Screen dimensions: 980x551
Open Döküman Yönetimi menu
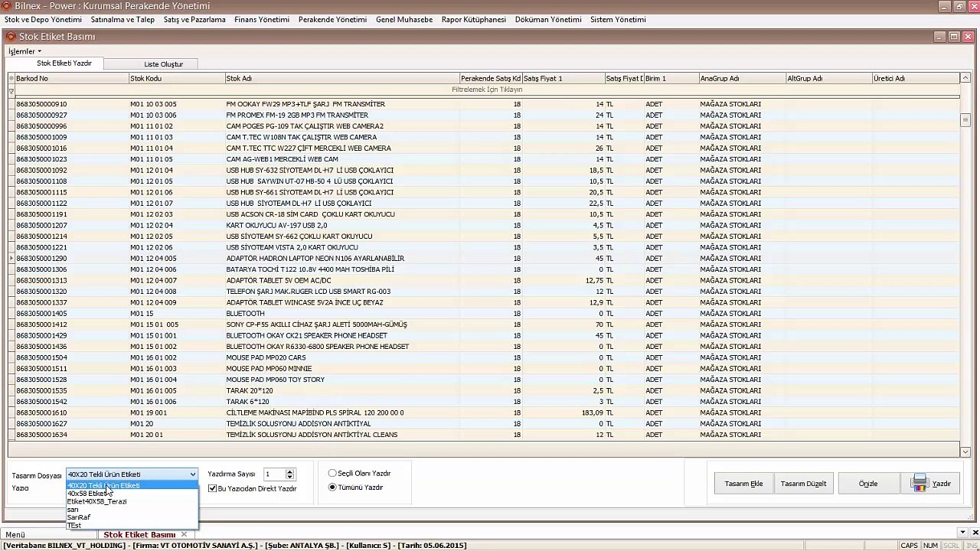point(548,19)
